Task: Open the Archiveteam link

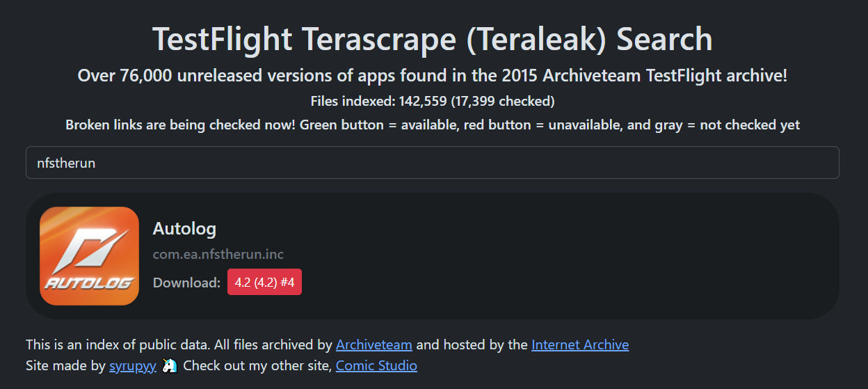Action: [373, 344]
